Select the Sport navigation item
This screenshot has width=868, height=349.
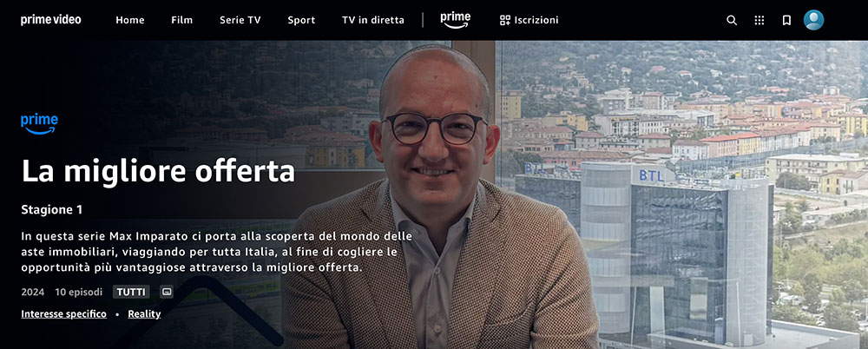pyautogui.click(x=301, y=20)
